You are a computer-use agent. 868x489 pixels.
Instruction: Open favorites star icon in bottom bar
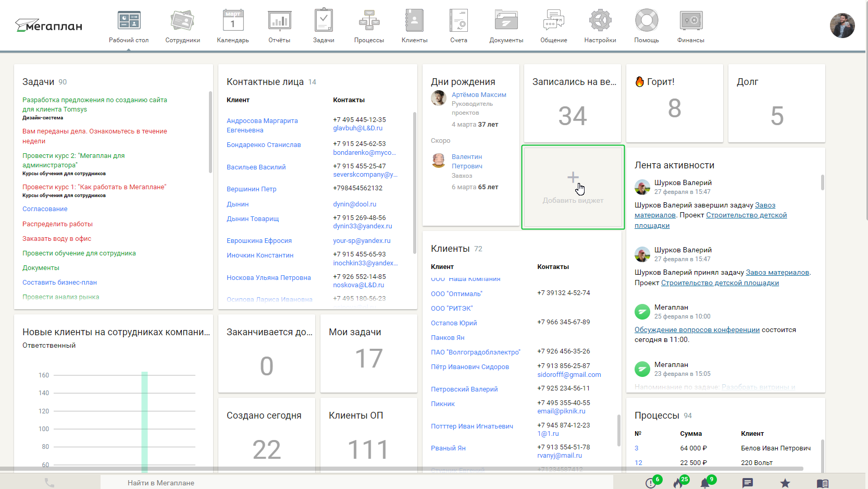click(785, 483)
